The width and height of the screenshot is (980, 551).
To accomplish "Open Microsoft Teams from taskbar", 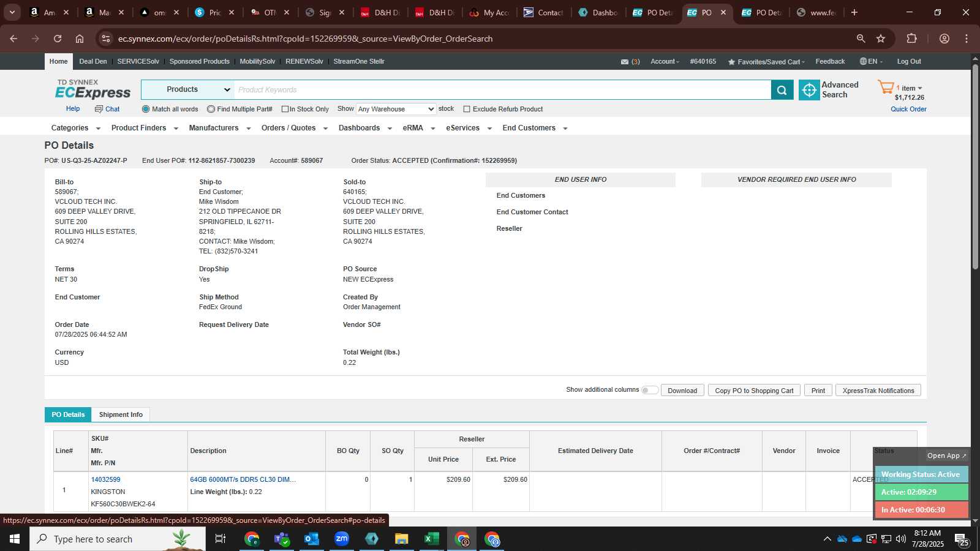I will [282, 539].
